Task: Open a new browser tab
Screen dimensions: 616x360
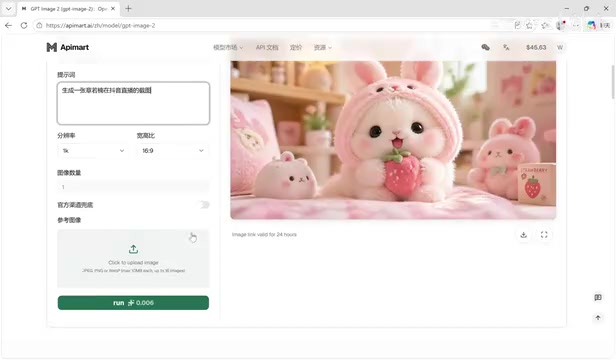Action: pos(128,8)
